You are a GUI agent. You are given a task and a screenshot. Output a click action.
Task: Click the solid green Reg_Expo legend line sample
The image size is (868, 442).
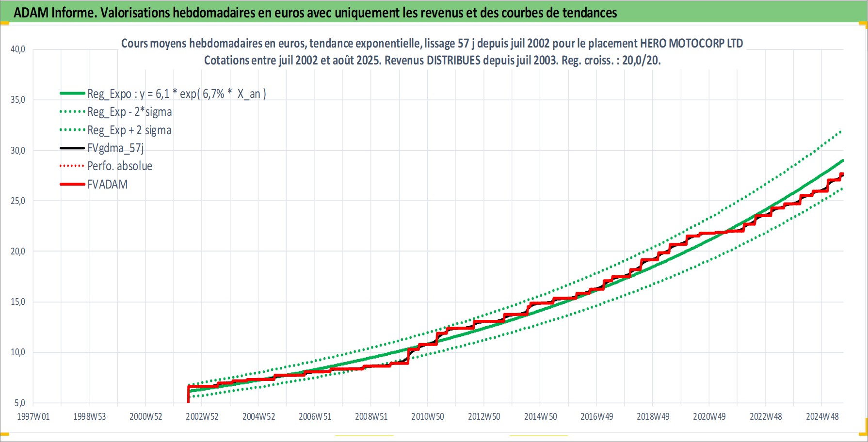click(x=72, y=93)
